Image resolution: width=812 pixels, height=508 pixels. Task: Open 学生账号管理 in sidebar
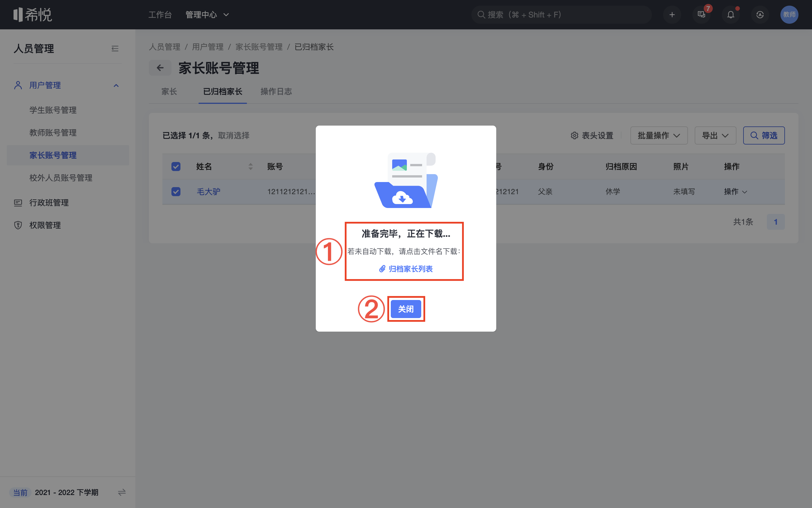click(x=53, y=110)
